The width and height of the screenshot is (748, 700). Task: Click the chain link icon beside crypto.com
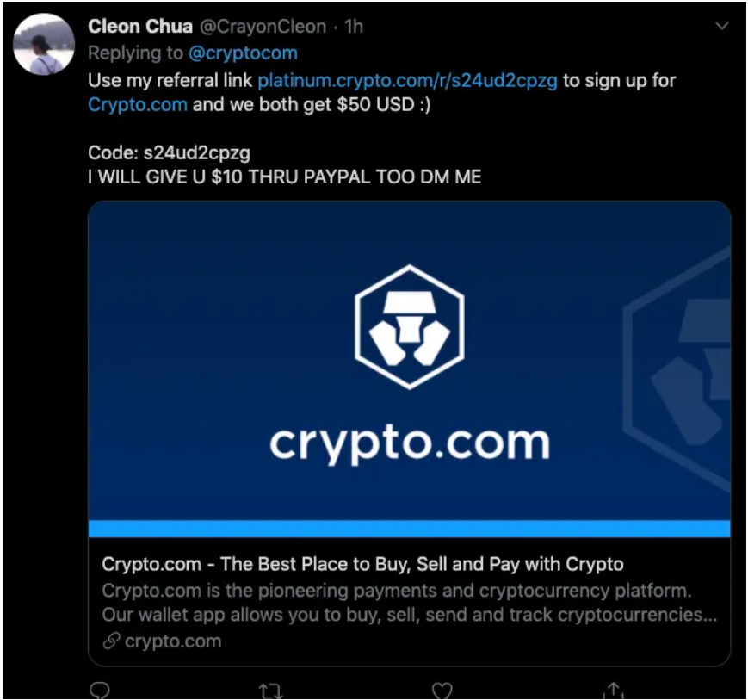tap(111, 641)
